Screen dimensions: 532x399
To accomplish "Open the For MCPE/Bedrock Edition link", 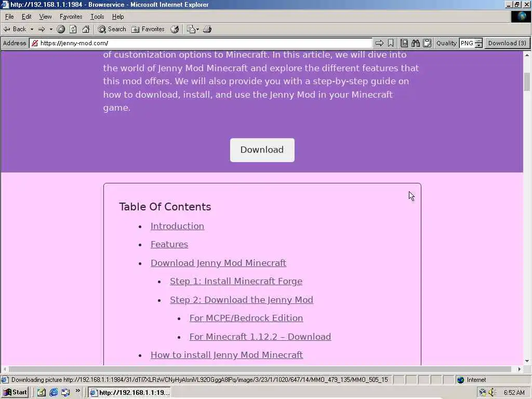I will pos(246,318).
